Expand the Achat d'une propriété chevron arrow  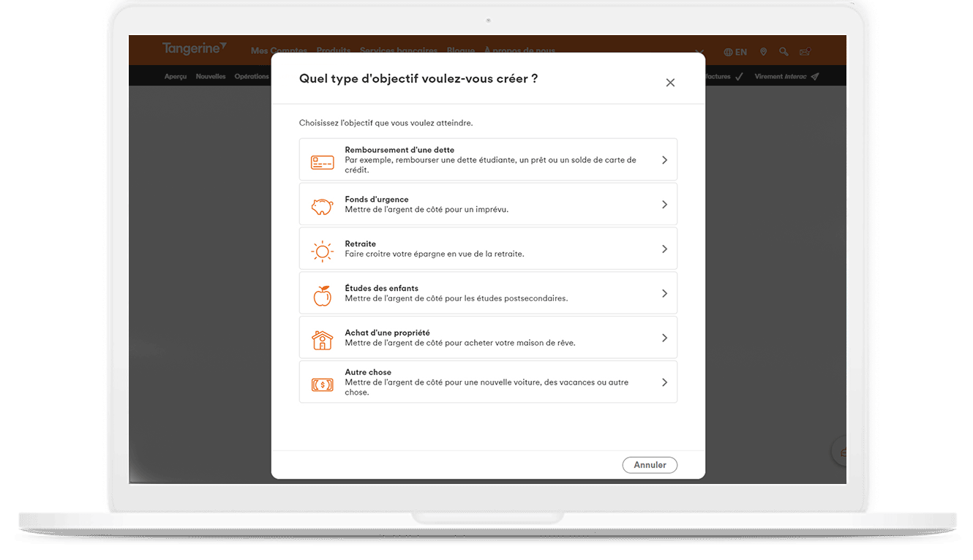(x=664, y=338)
